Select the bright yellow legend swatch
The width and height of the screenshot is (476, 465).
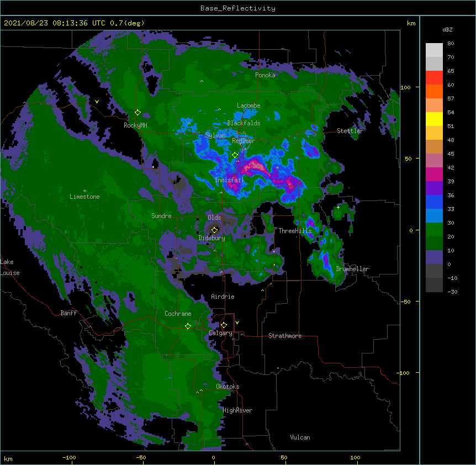click(x=434, y=119)
